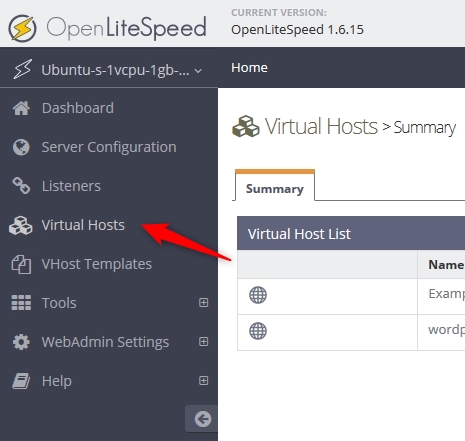
Task: Open the Listeners menu item
Action: [x=71, y=186]
